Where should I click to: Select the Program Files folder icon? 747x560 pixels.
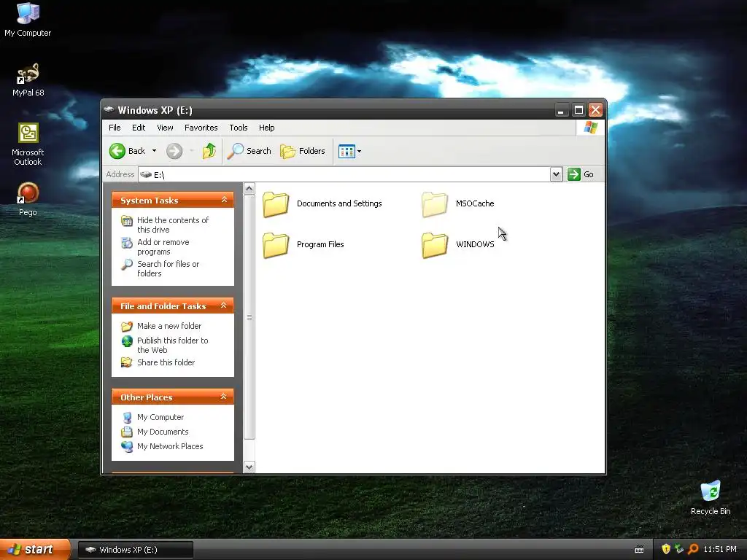[x=275, y=245]
